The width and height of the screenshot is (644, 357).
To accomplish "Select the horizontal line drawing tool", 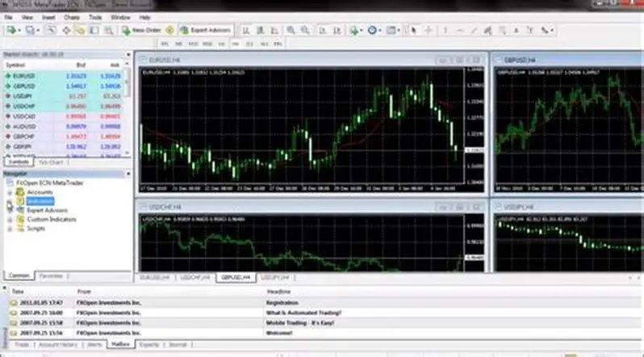I will coord(459,30).
